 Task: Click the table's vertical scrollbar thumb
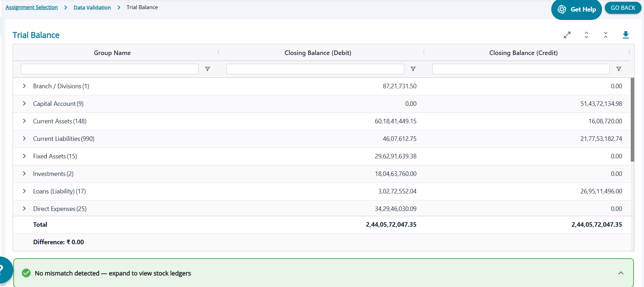632,119
